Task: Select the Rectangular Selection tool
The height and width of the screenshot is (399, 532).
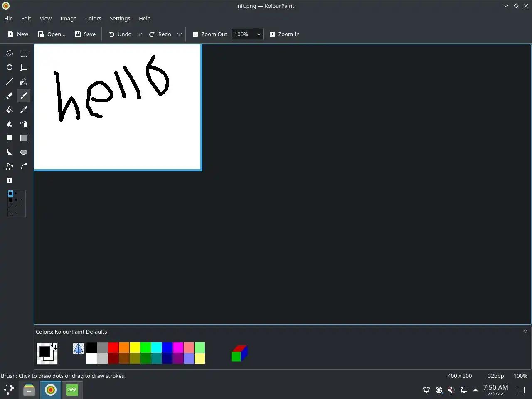Action: [24, 53]
